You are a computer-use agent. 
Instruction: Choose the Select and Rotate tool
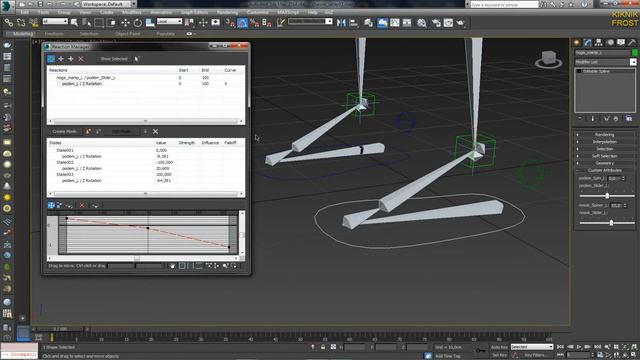(x=138, y=23)
